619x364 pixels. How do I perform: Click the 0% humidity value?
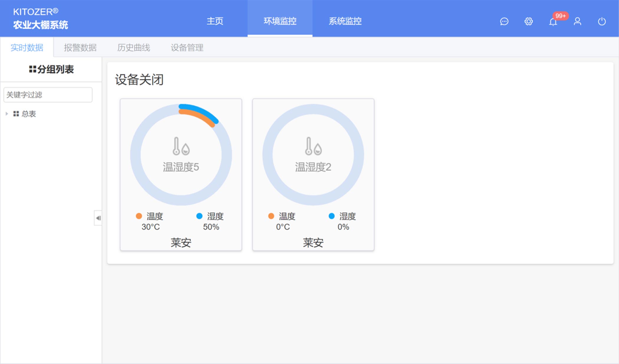tap(343, 227)
